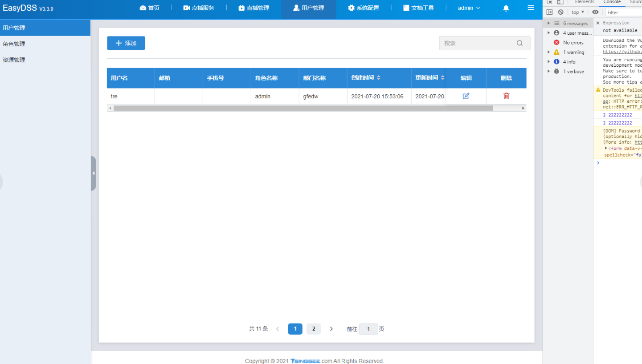Open 用户管理 in the top navigation
This screenshot has width=642, height=364.
pos(308,8)
